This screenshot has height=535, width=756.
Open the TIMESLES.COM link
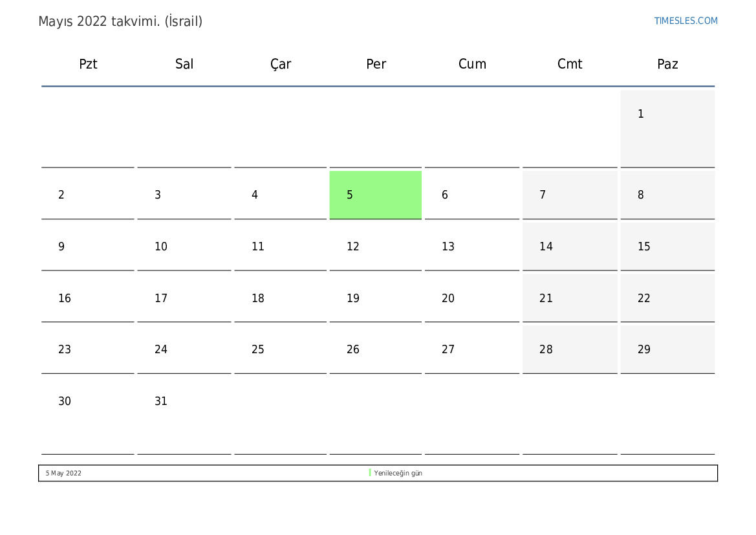click(x=686, y=21)
